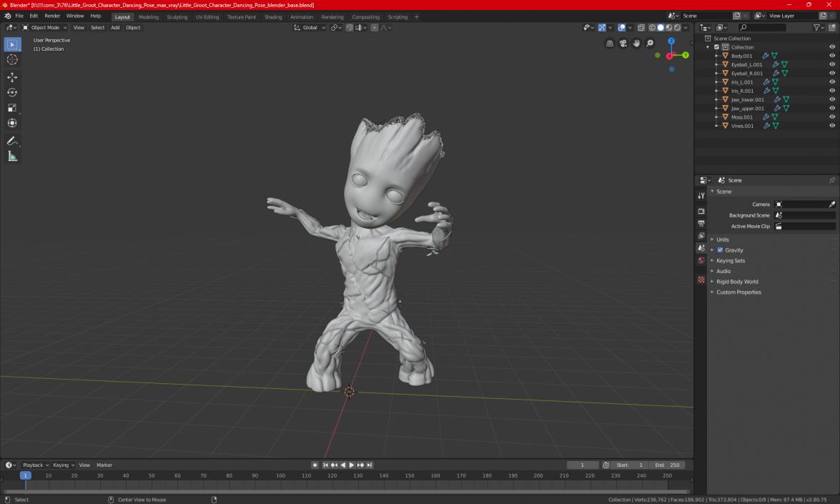Viewport: 840px width, 504px height.
Task: Open the Rendering menu
Action: coord(332,16)
